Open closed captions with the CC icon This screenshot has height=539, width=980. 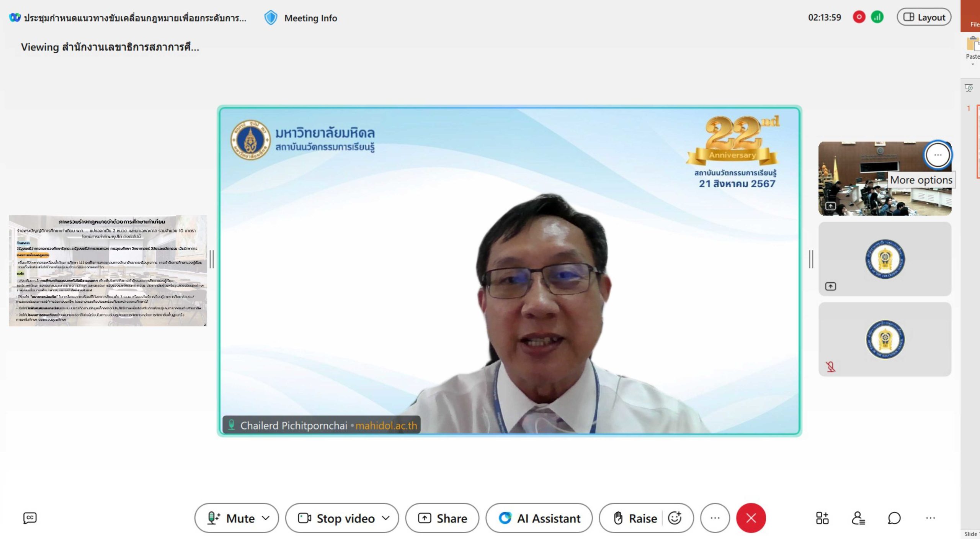(x=30, y=518)
